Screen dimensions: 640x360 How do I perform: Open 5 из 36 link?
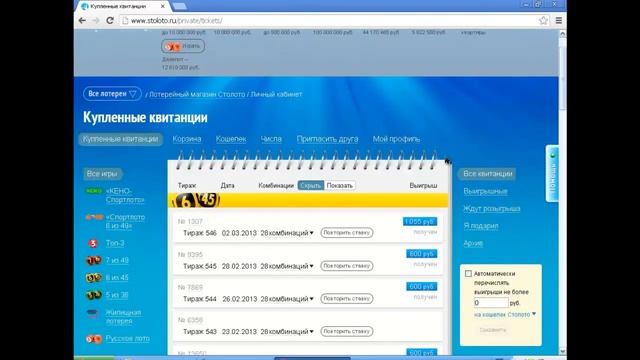pos(117,295)
